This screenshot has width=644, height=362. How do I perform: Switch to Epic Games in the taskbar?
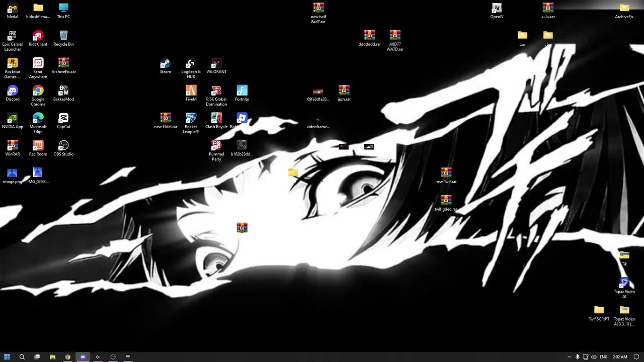click(128, 357)
